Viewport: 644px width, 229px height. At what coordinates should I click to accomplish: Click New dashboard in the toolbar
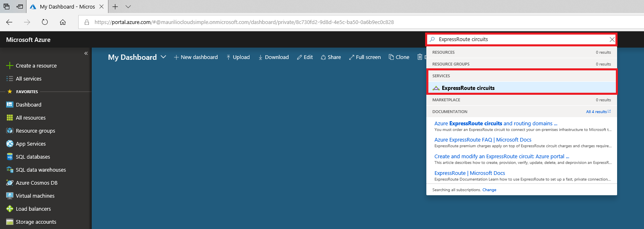[196, 57]
